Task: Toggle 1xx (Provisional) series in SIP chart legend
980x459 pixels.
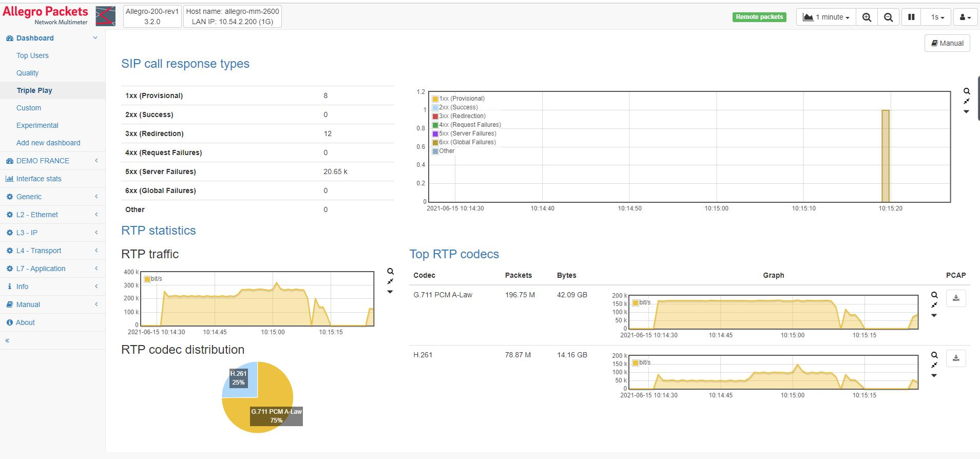Action: click(462, 99)
